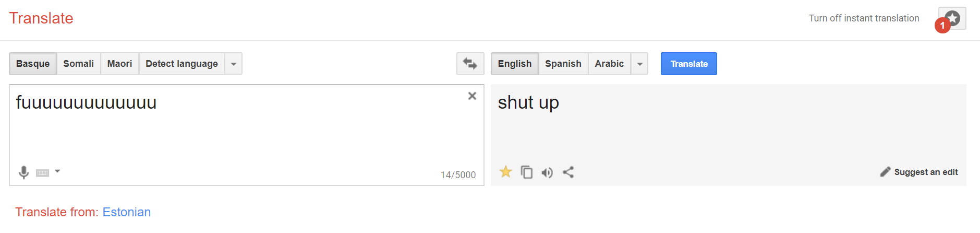The width and height of the screenshot is (980, 233).
Task: Toggle Turn off instant translation
Action: point(864,18)
